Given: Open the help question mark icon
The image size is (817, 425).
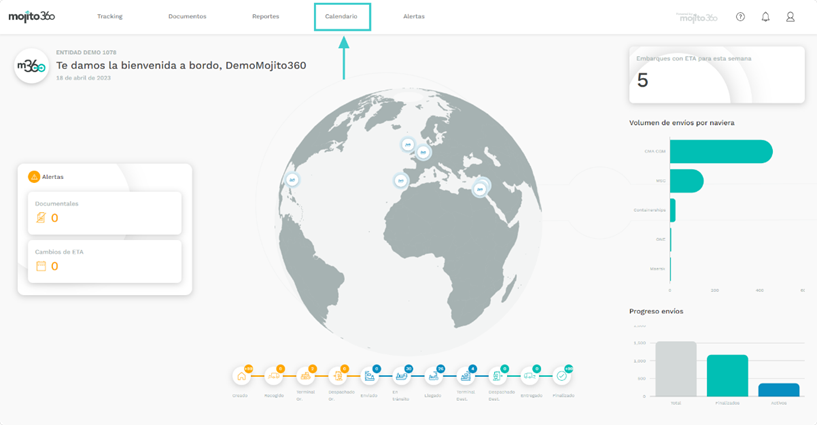Looking at the screenshot, I should pos(740,17).
